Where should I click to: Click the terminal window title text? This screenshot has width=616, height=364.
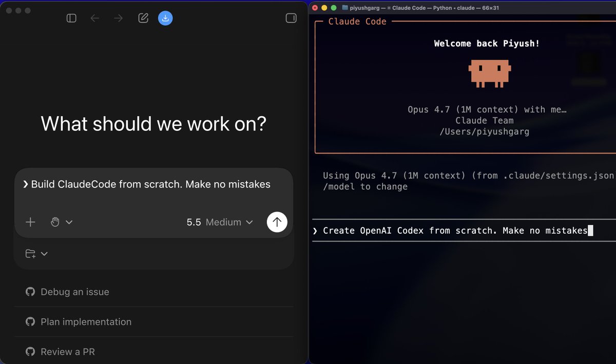coord(425,8)
